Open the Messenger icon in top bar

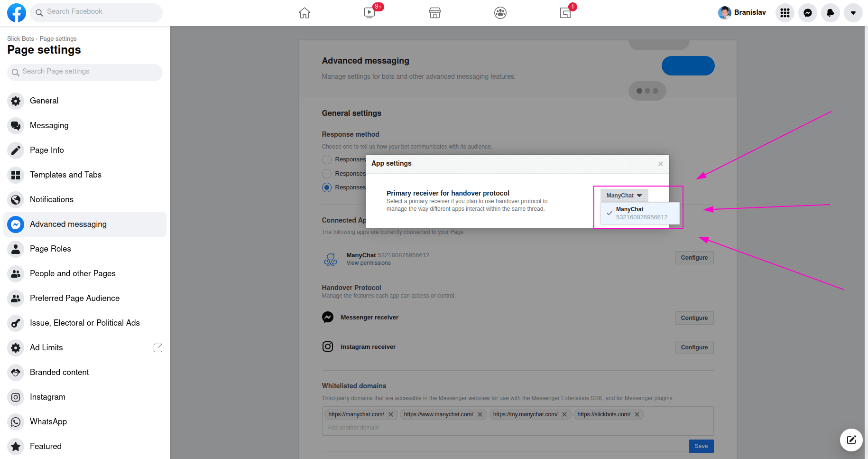[x=808, y=13]
